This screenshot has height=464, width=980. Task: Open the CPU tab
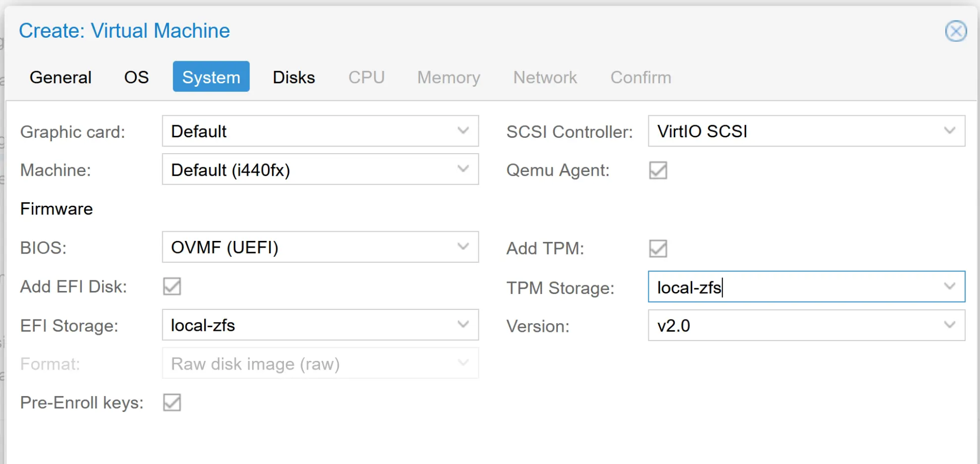click(x=366, y=77)
